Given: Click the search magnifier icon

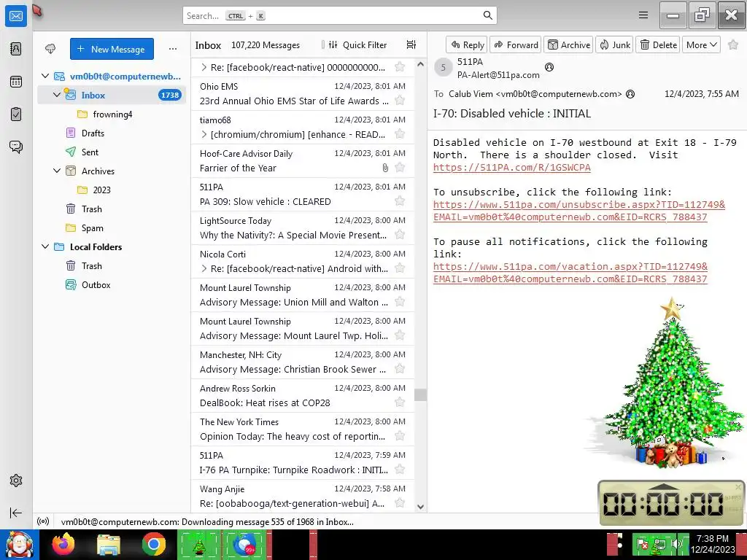Looking at the screenshot, I should click(x=487, y=15).
